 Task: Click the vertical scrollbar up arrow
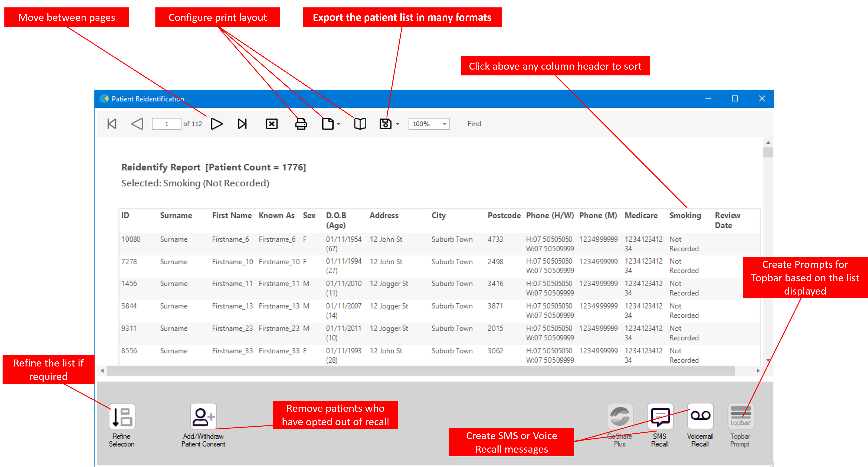(x=768, y=143)
